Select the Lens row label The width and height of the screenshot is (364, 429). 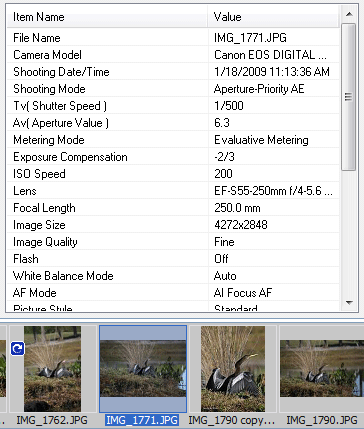25,191
